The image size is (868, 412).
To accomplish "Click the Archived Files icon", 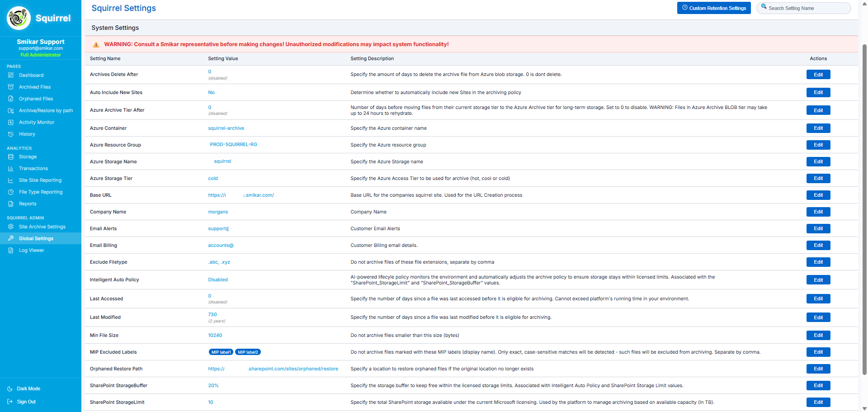I will pos(11,87).
